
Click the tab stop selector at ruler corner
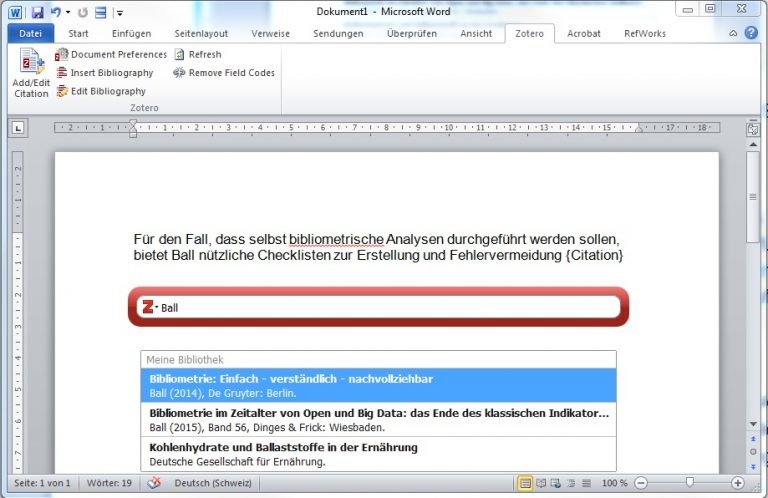point(18,128)
